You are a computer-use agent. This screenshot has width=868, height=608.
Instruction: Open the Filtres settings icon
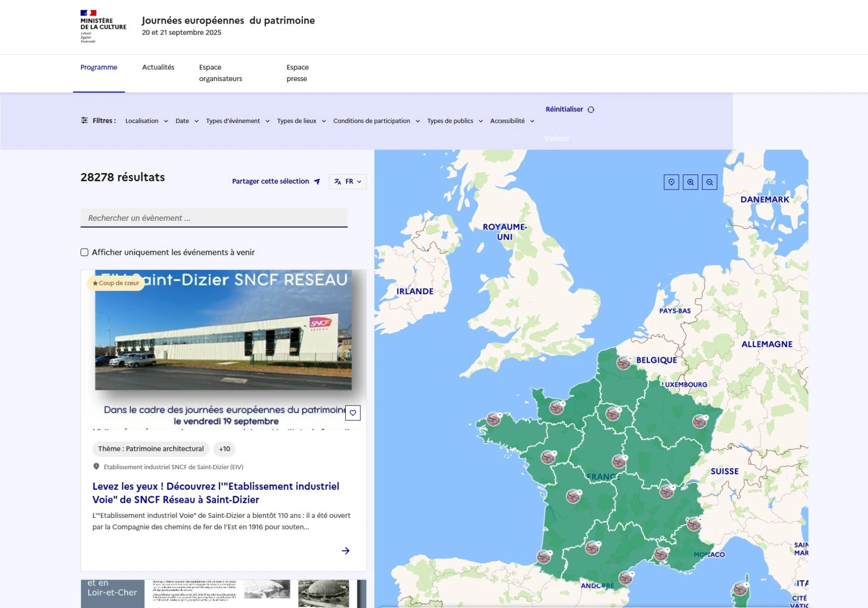85,121
